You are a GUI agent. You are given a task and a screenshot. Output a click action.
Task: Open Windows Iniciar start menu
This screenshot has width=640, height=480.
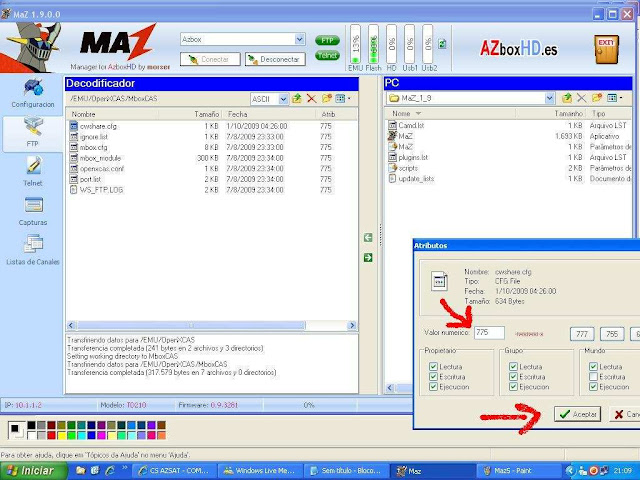click(33, 471)
